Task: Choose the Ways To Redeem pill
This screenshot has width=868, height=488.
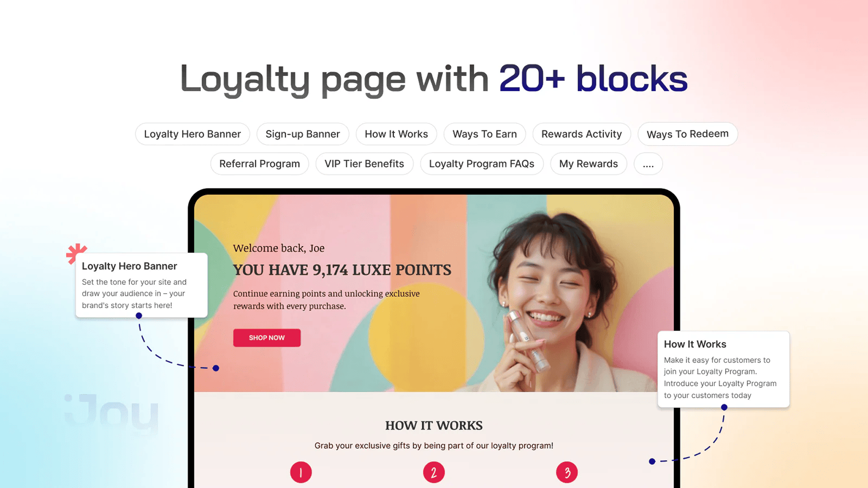Action: [688, 134]
